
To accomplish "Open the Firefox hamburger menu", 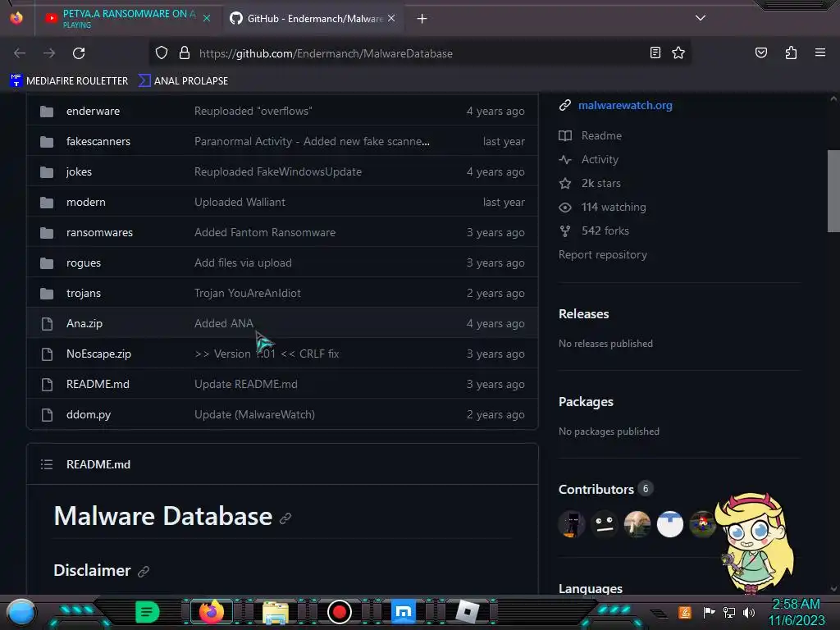I will [x=819, y=52].
